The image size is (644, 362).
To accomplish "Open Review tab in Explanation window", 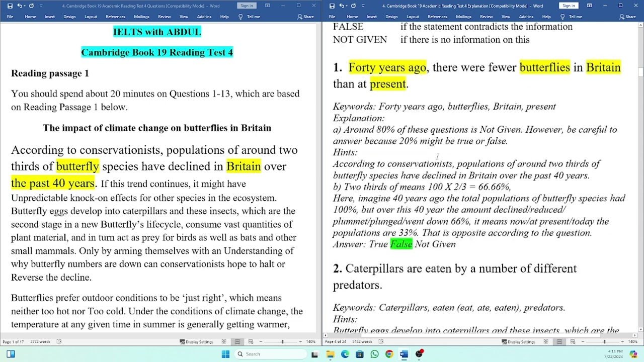I will [487, 17].
